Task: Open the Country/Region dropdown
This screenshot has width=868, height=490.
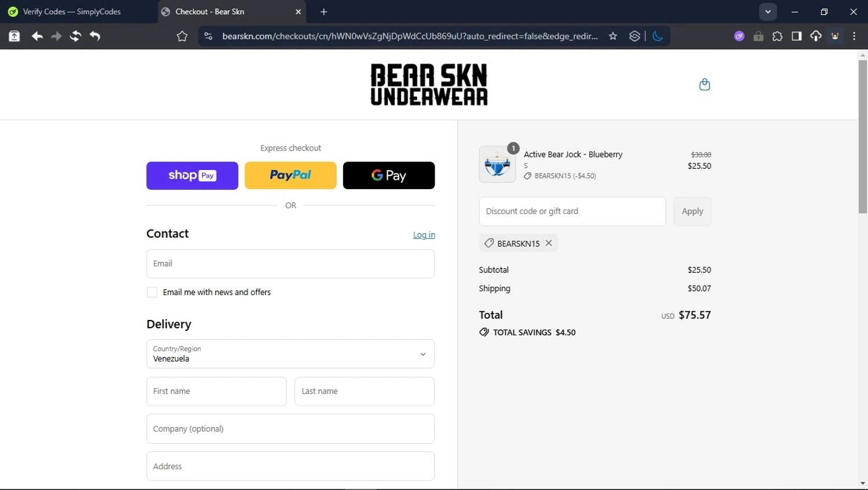Action: point(290,353)
